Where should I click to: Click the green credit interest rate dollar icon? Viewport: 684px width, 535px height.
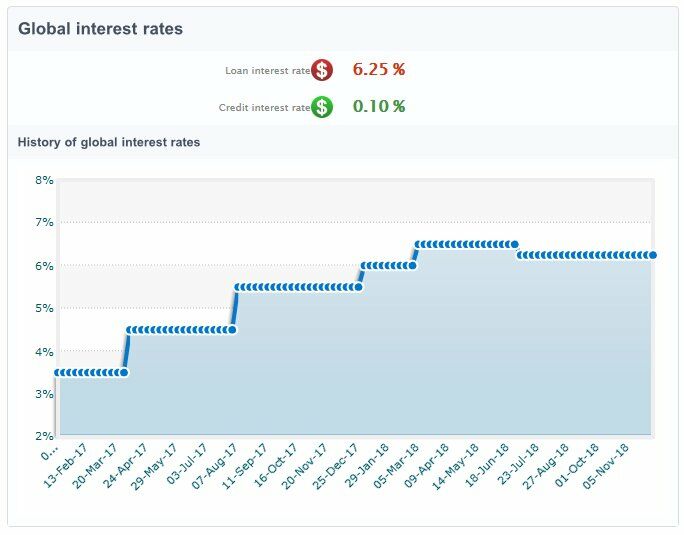coord(321,107)
